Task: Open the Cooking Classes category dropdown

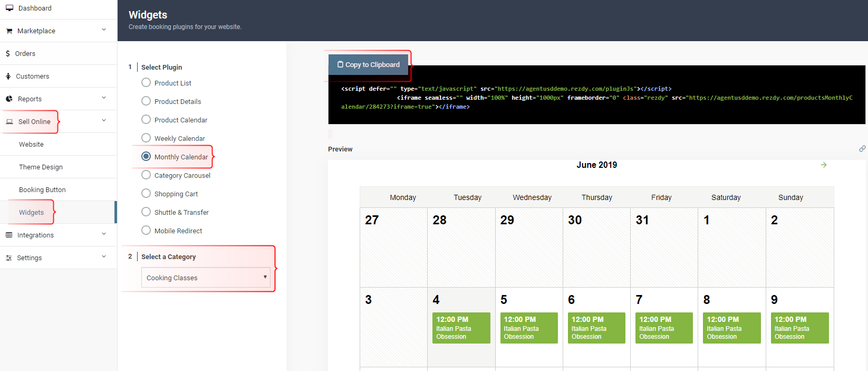Action: (x=206, y=278)
